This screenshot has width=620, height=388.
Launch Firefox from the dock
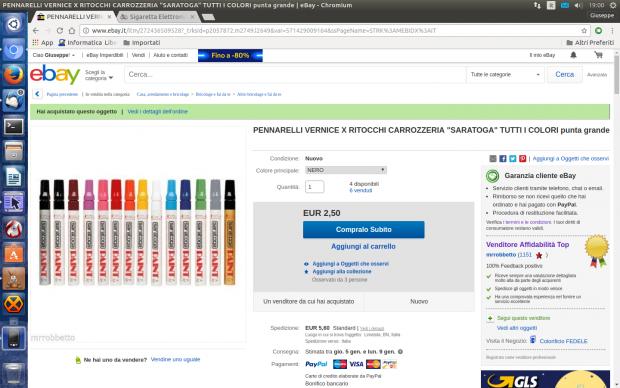(x=13, y=74)
